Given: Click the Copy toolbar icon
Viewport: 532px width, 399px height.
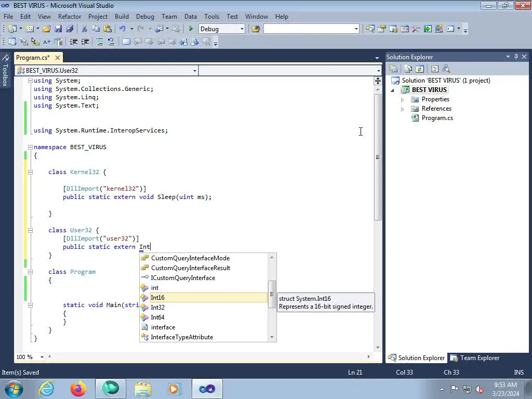Looking at the screenshot, I should point(96,29).
